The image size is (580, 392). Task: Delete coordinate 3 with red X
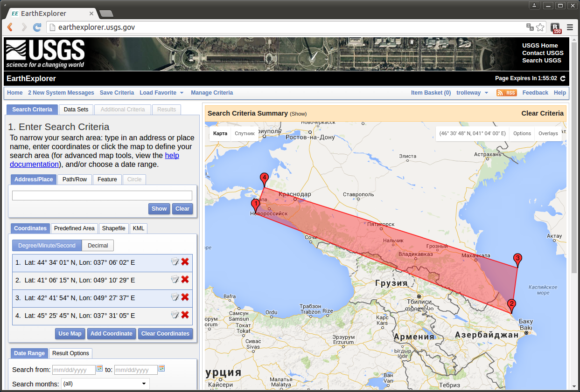(185, 297)
